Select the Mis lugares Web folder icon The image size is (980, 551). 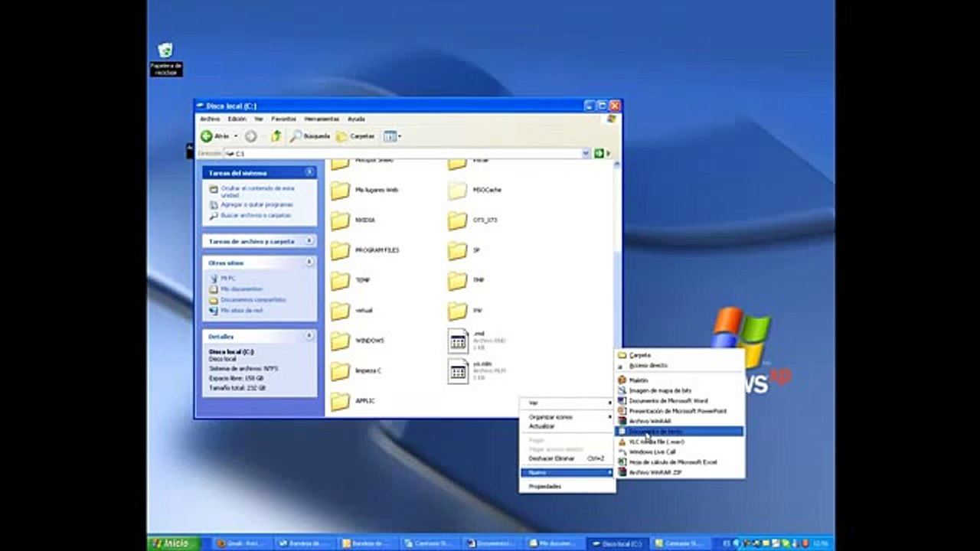(340, 190)
